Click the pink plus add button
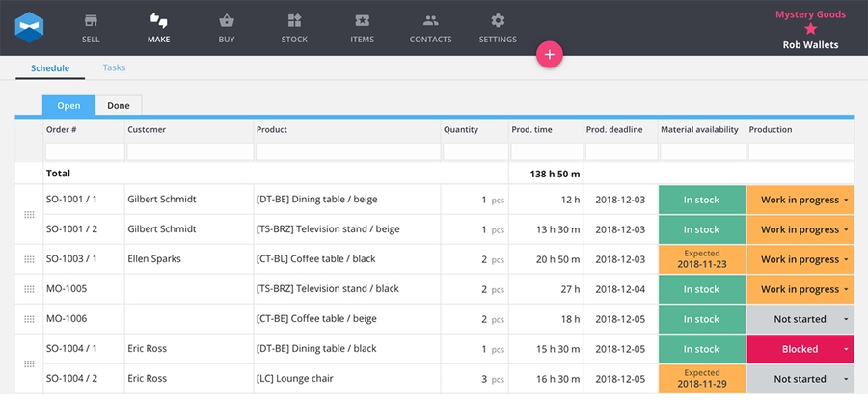The width and height of the screenshot is (868, 403). point(550,55)
